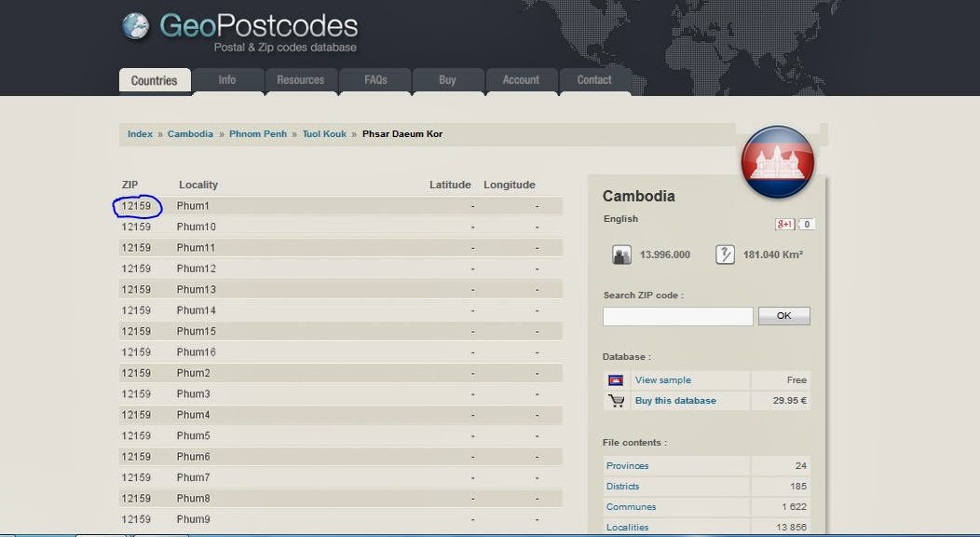
Task: Click the Locality column header
Action: [x=198, y=185]
